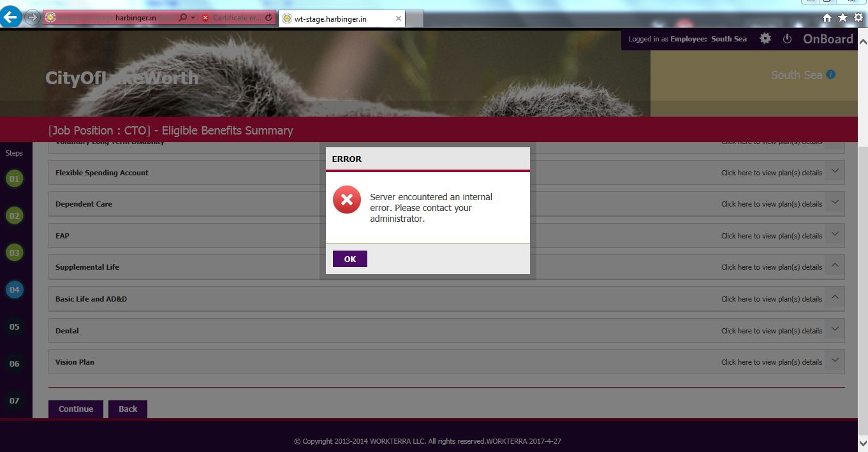Click the Back button

(x=128, y=409)
